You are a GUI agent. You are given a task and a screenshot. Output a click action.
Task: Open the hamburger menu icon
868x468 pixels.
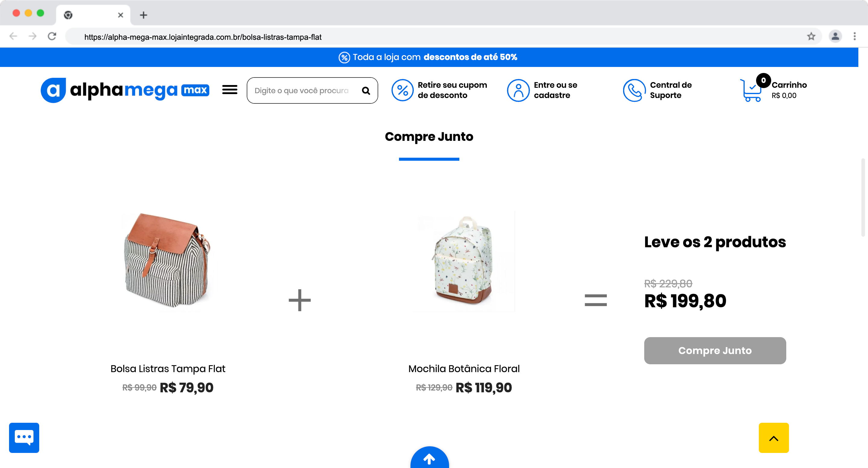coord(230,90)
